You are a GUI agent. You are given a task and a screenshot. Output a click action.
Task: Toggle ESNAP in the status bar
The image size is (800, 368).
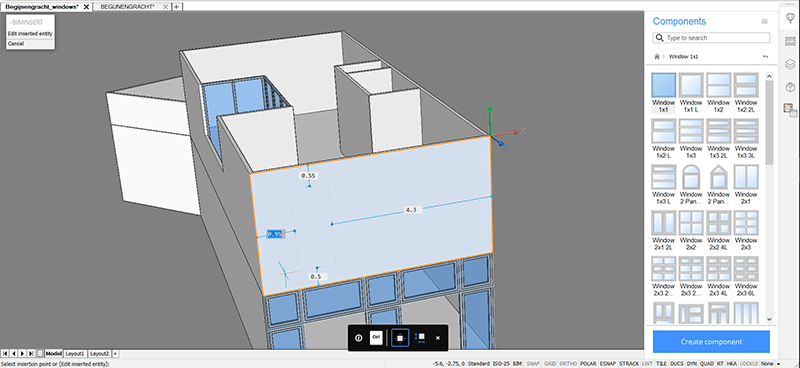608,363
